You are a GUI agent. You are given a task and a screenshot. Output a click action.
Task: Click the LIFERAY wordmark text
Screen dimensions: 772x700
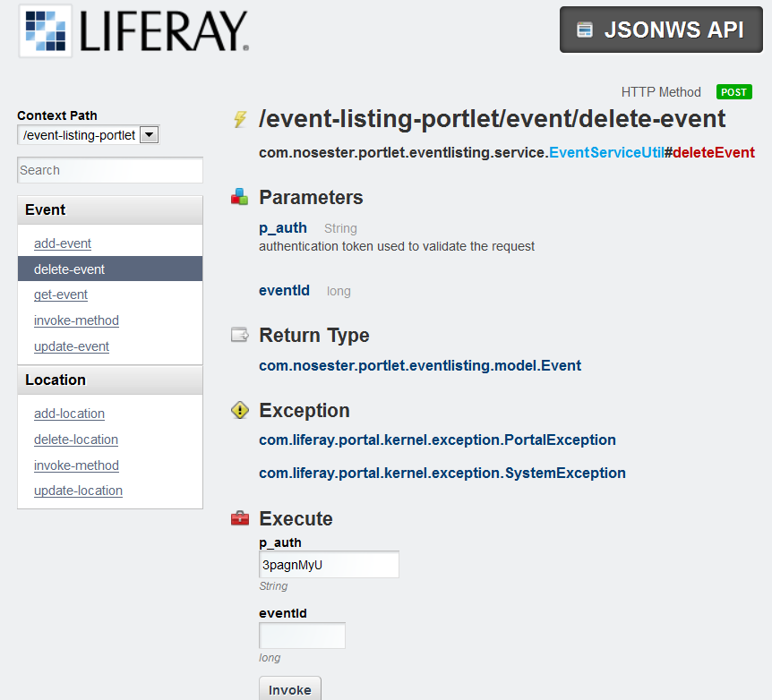164,31
